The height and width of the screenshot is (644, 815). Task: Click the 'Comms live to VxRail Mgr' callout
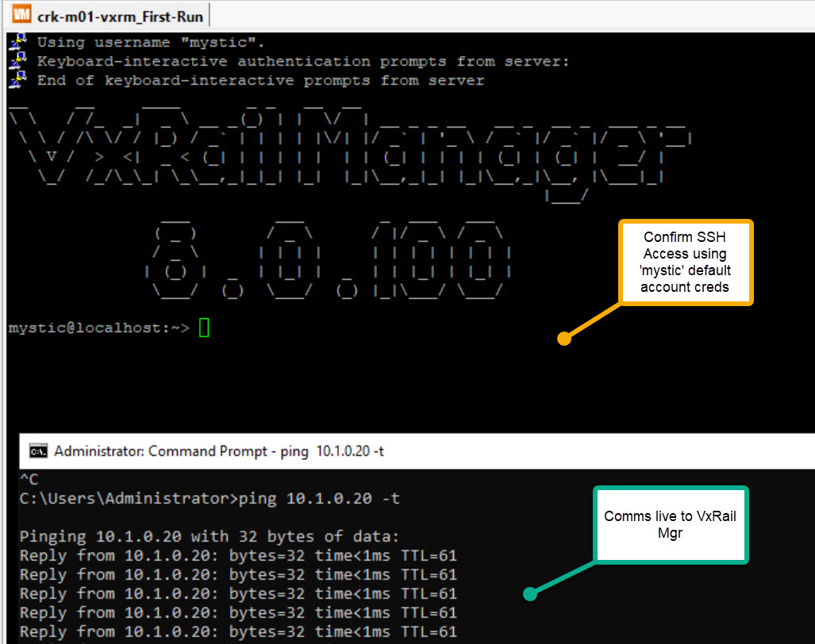click(671, 524)
